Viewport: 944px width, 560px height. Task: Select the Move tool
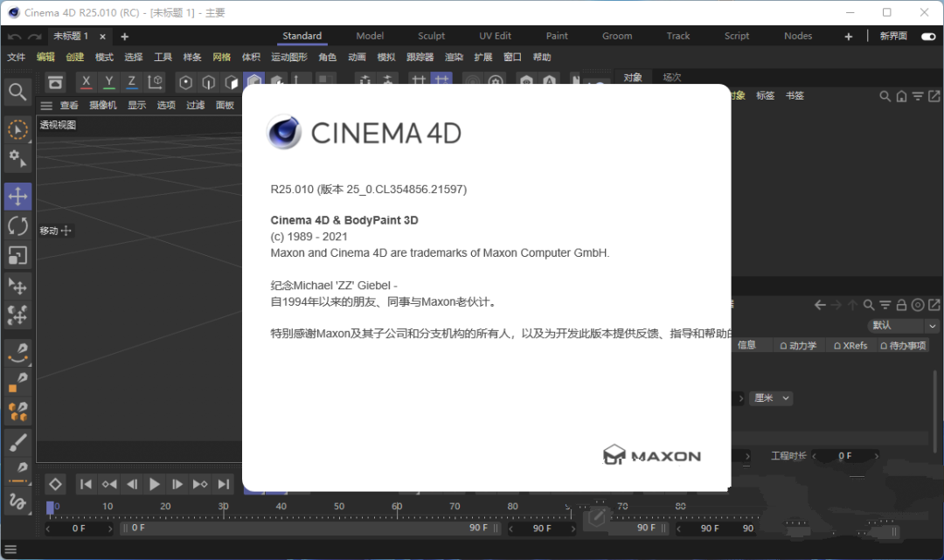[x=17, y=197]
